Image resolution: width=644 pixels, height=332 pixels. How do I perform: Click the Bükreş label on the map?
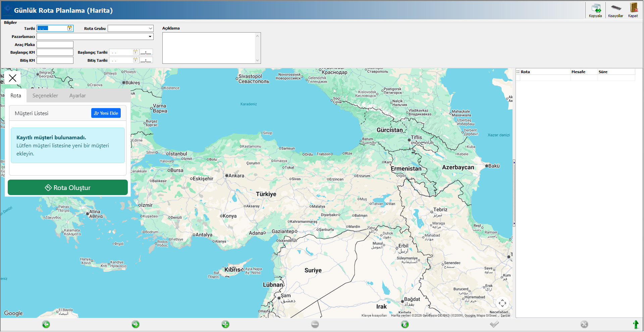(133, 83)
